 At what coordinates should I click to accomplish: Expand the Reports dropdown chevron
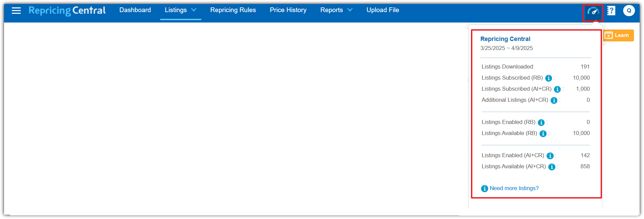350,10
